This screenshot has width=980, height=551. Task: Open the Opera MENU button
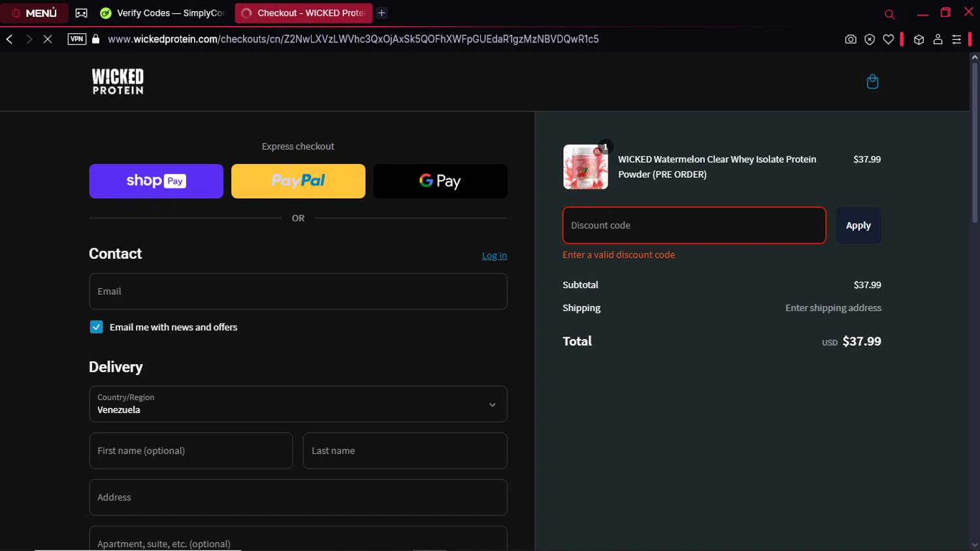pyautogui.click(x=34, y=13)
